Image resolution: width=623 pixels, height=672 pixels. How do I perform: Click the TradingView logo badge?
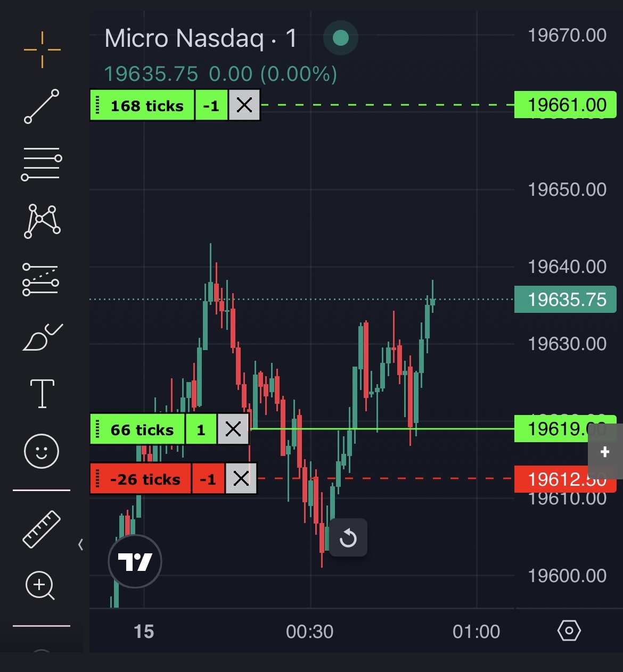point(135,561)
